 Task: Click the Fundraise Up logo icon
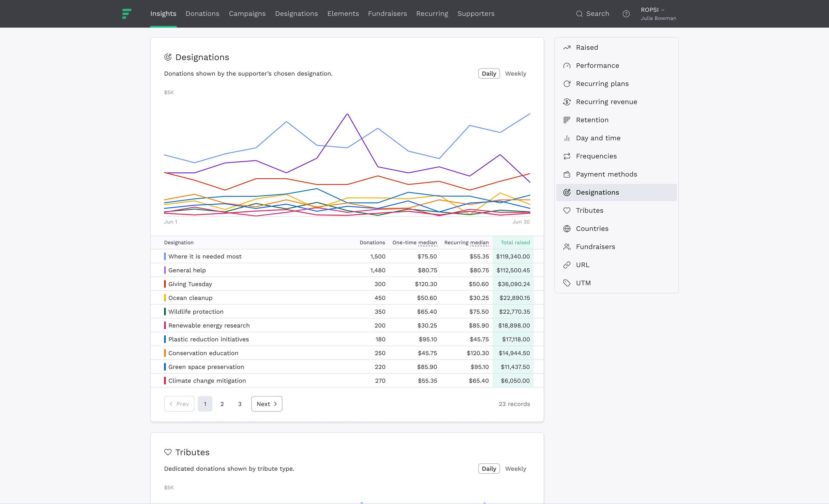pyautogui.click(x=126, y=14)
